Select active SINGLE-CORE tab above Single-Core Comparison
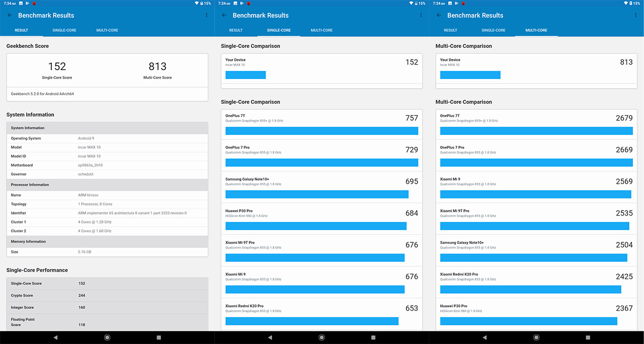 (x=279, y=30)
